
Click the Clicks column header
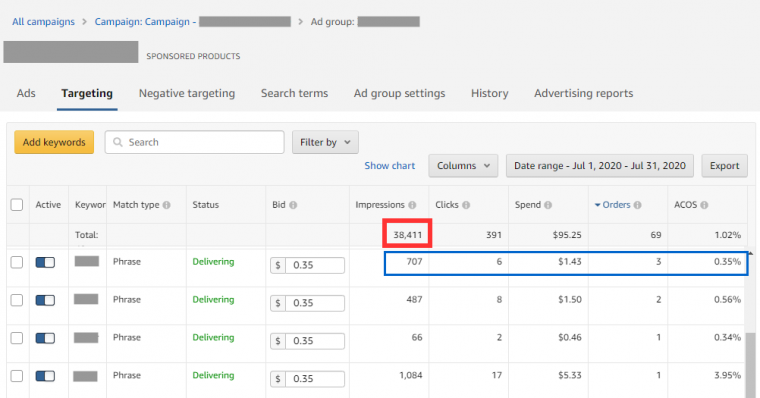pyautogui.click(x=447, y=205)
